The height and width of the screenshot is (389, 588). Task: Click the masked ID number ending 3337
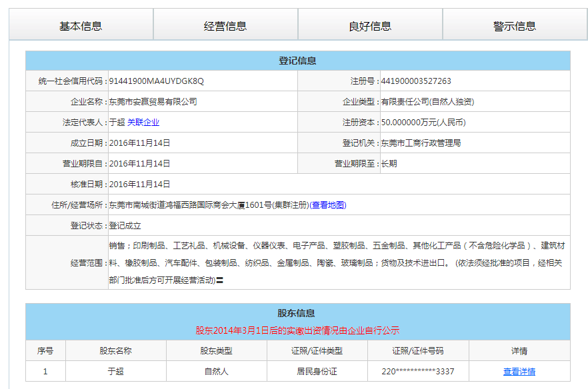[x=418, y=372]
